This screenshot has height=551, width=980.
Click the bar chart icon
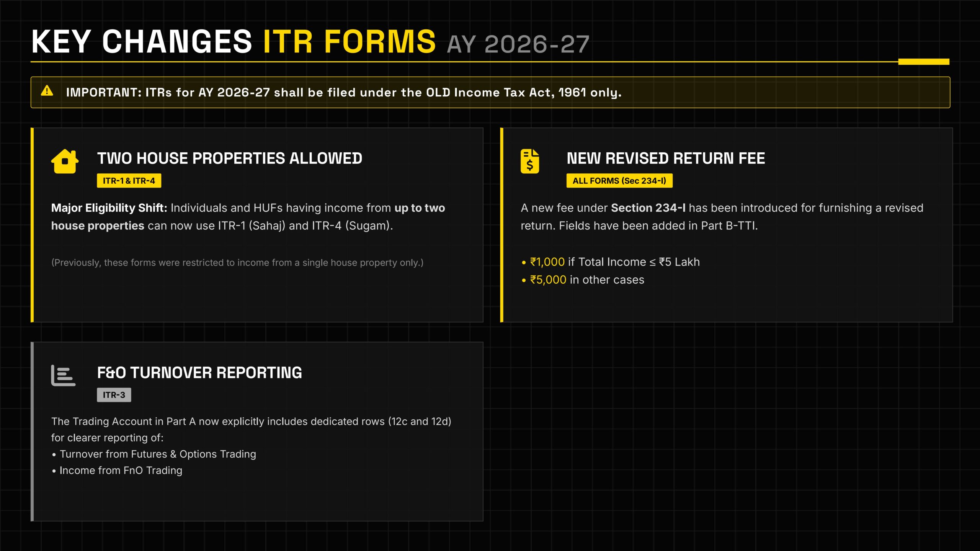(63, 375)
